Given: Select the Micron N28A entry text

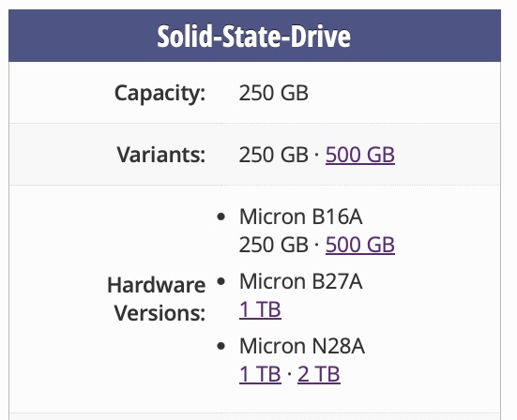Looking at the screenshot, I should click(302, 346).
